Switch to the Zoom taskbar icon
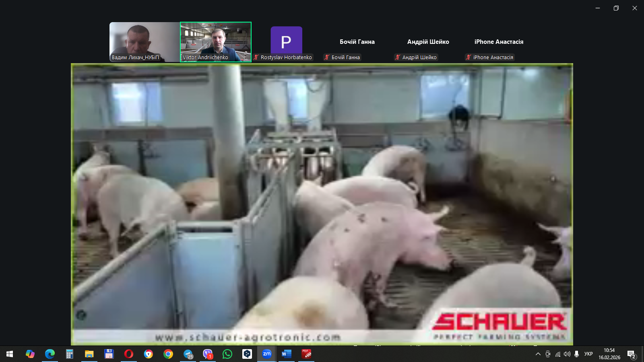This screenshot has height=362, width=644. 267,354
